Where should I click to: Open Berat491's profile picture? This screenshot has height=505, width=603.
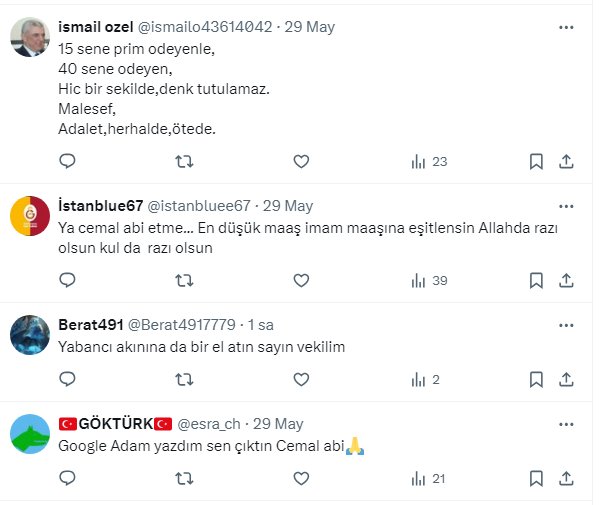click(30, 335)
